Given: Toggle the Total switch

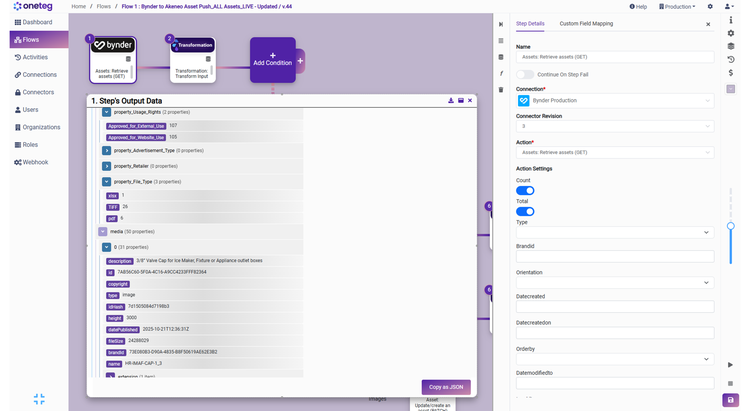Looking at the screenshot, I should click(x=525, y=211).
